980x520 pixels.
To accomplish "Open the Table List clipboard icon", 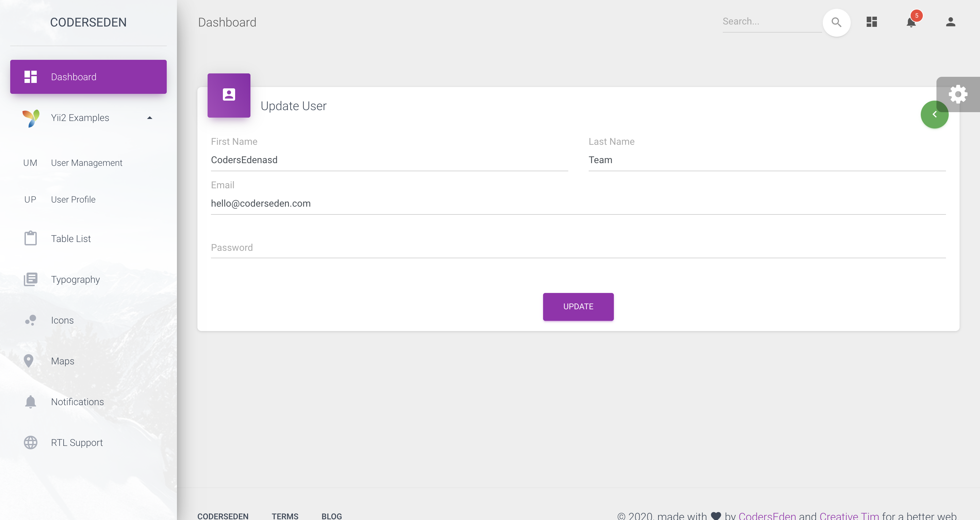I will pyautogui.click(x=30, y=238).
